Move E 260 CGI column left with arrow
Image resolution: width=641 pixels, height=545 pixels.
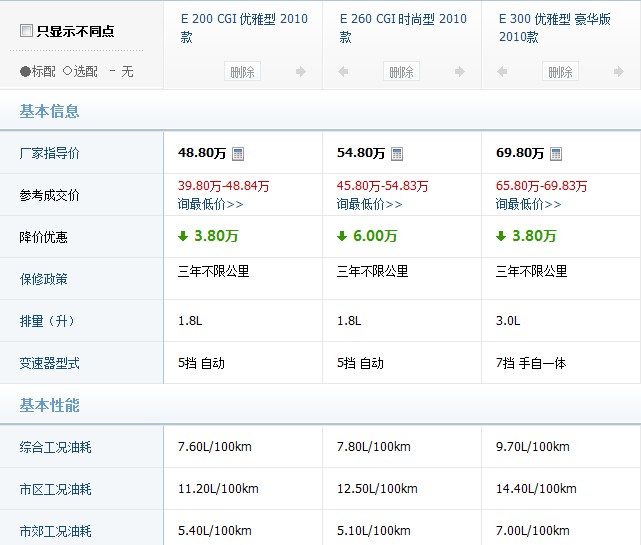pyautogui.click(x=343, y=72)
